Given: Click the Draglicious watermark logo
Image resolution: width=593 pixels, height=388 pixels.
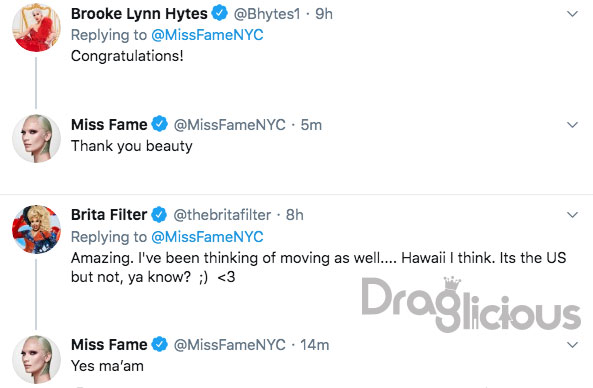Looking at the screenshot, I should (471, 304).
